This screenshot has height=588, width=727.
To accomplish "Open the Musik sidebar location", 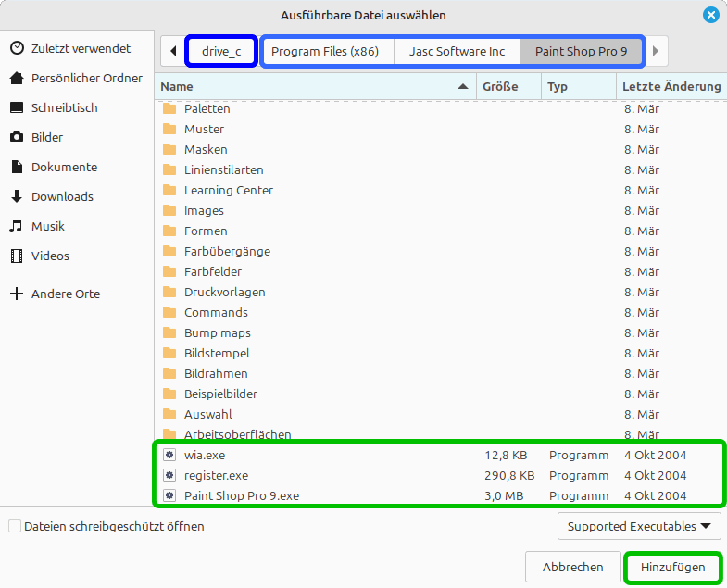I will 47,226.
